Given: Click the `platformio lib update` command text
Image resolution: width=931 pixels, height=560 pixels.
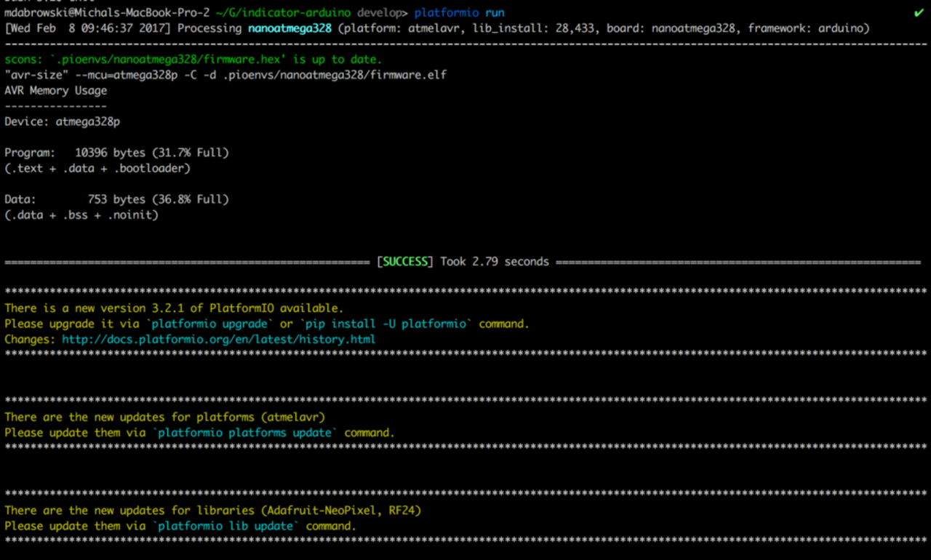Looking at the screenshot, I should point(228,526).
